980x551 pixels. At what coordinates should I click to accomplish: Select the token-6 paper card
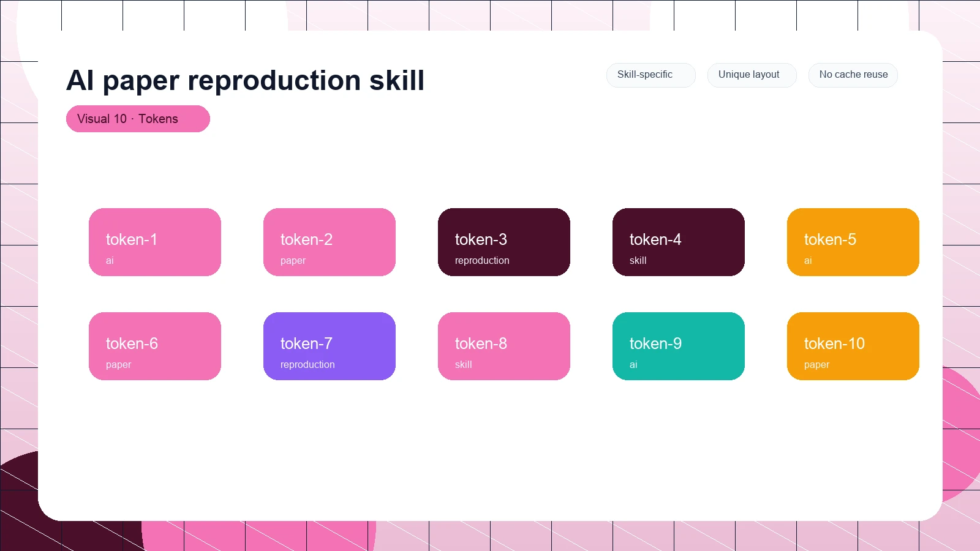[x=155, y=346]
